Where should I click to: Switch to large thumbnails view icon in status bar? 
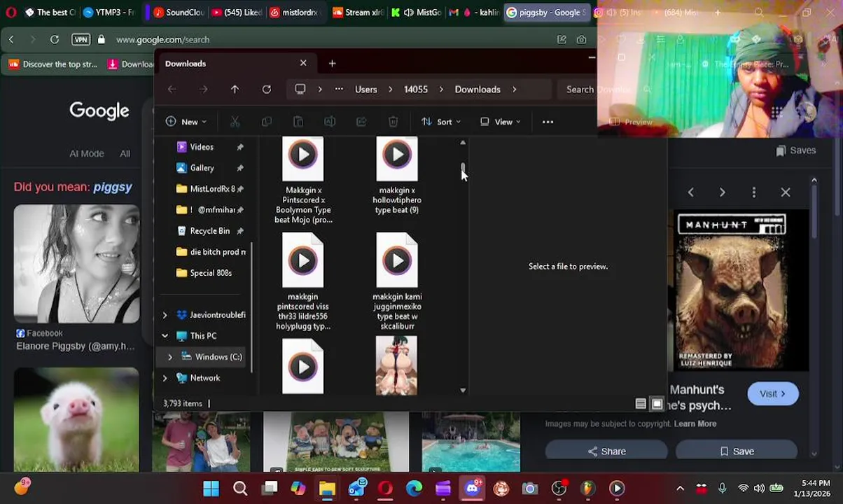[657, 404]
